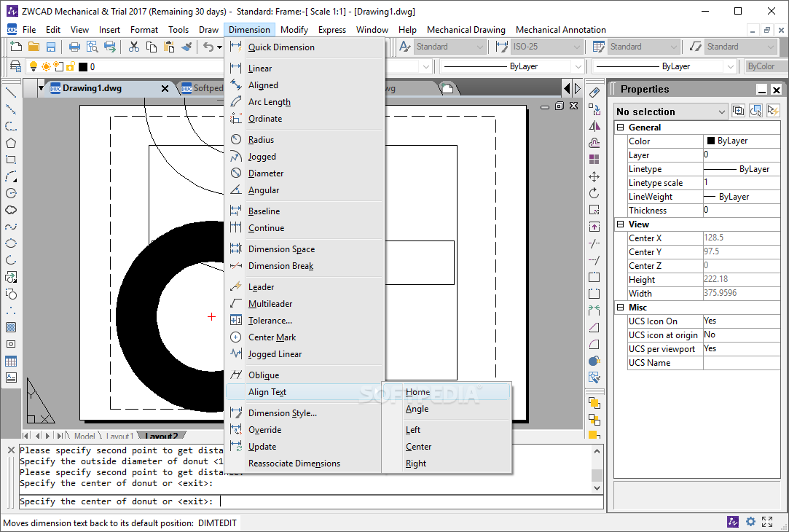Close the Drawing1.dwg tab
The height and width of the screenshot is (532, 789).
pyautogui.click(x=165, y=89)
